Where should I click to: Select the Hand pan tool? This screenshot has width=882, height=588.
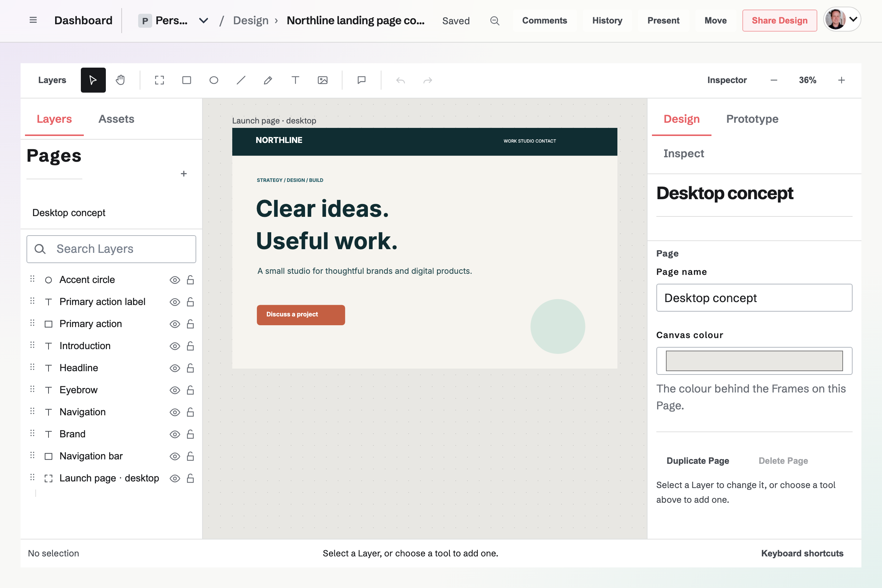coord(120,80)
